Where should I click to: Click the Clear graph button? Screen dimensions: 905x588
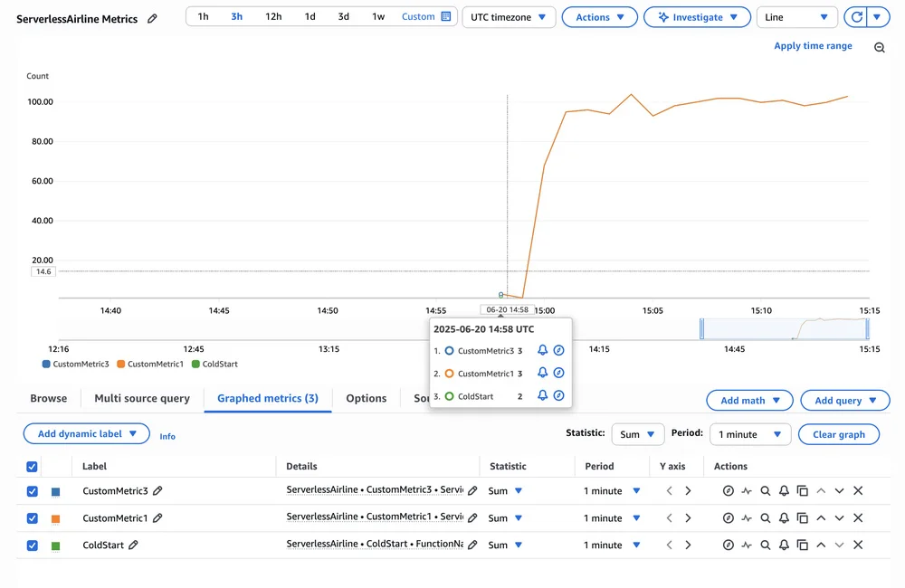839,434
